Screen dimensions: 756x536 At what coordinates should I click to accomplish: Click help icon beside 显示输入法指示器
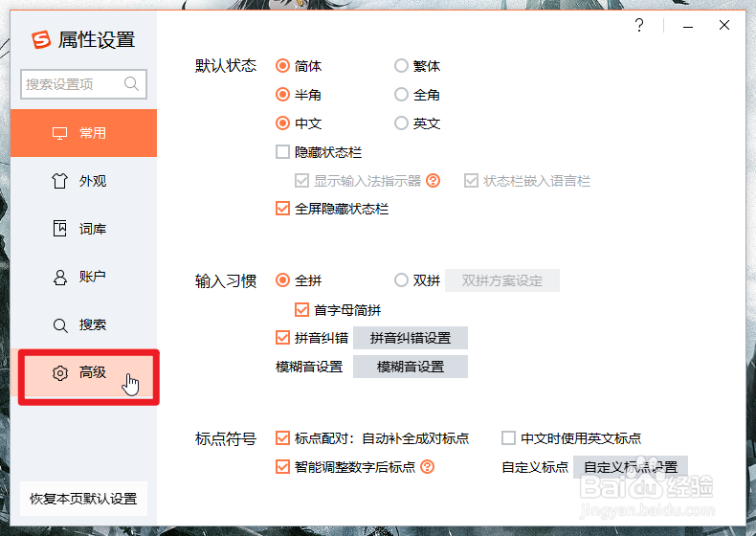click(x=433, y=181)
